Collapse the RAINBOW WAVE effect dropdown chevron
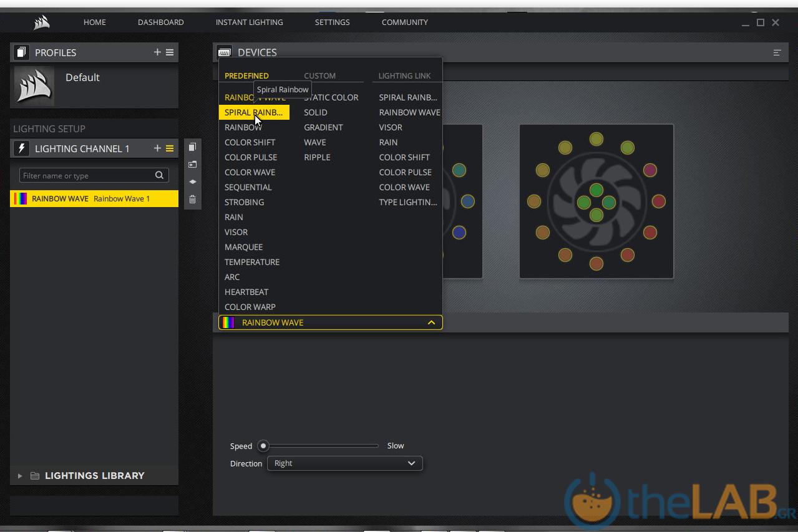 (431, 322)
